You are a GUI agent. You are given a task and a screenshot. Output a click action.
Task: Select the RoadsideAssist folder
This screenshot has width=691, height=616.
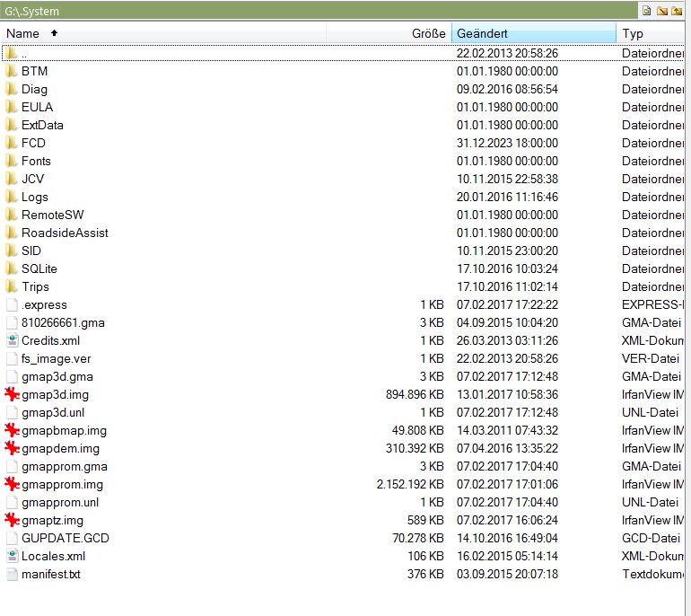tap(65, 233)
